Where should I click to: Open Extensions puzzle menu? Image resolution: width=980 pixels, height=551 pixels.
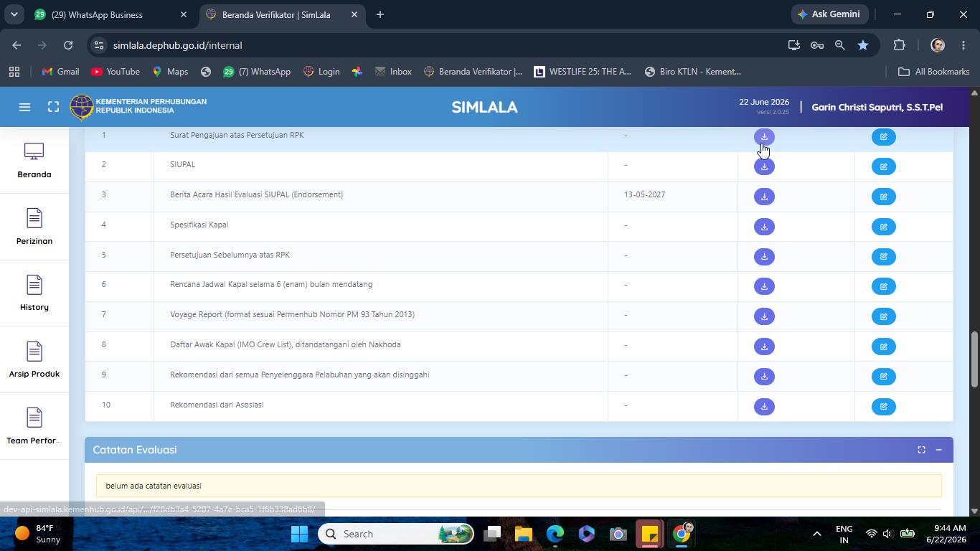[900, 45]
